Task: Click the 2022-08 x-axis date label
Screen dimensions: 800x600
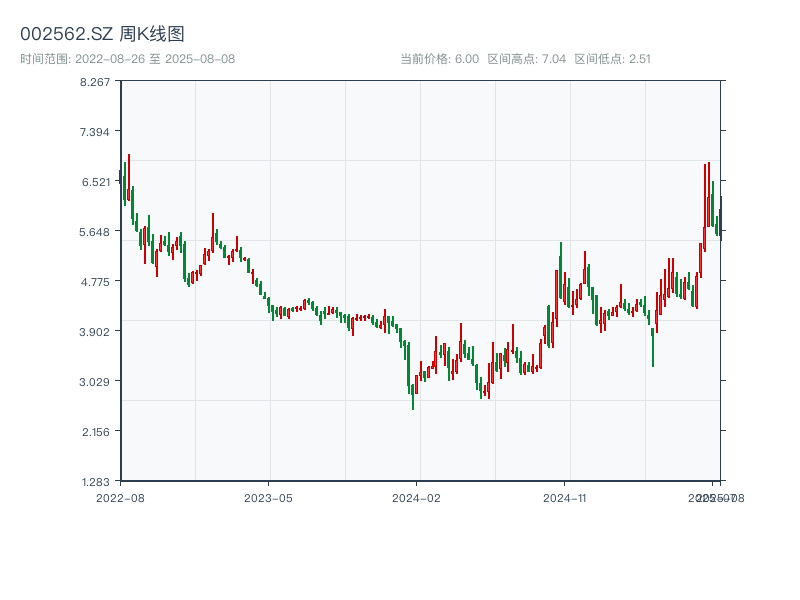Action: (x=120, y=497)
